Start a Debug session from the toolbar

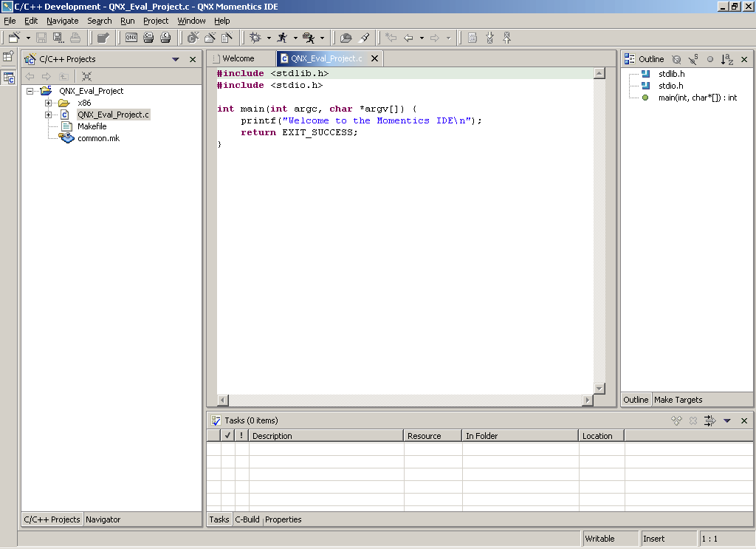[x=255, y=38]
